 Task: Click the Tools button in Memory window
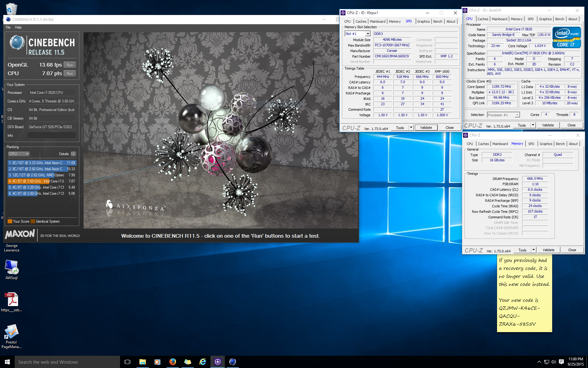tap(522, 250)
